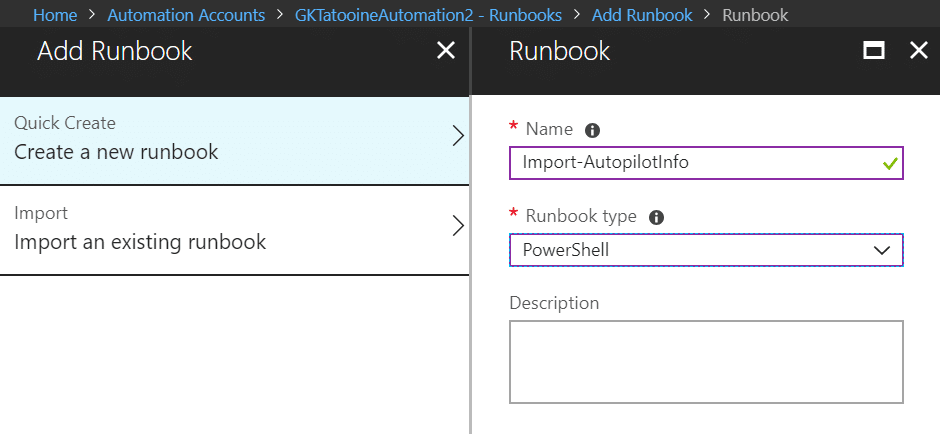
Task: Click the Runbook blade title
Action: coord(559,51)
